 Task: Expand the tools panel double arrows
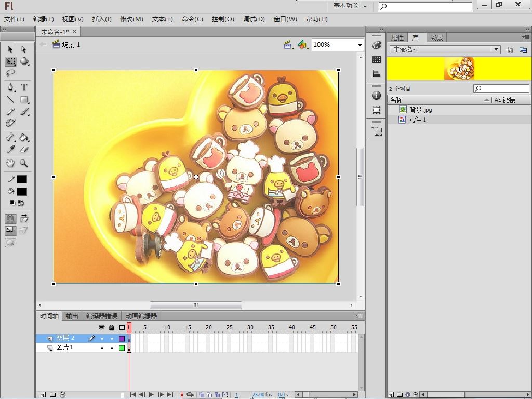(x=4, y=29)
